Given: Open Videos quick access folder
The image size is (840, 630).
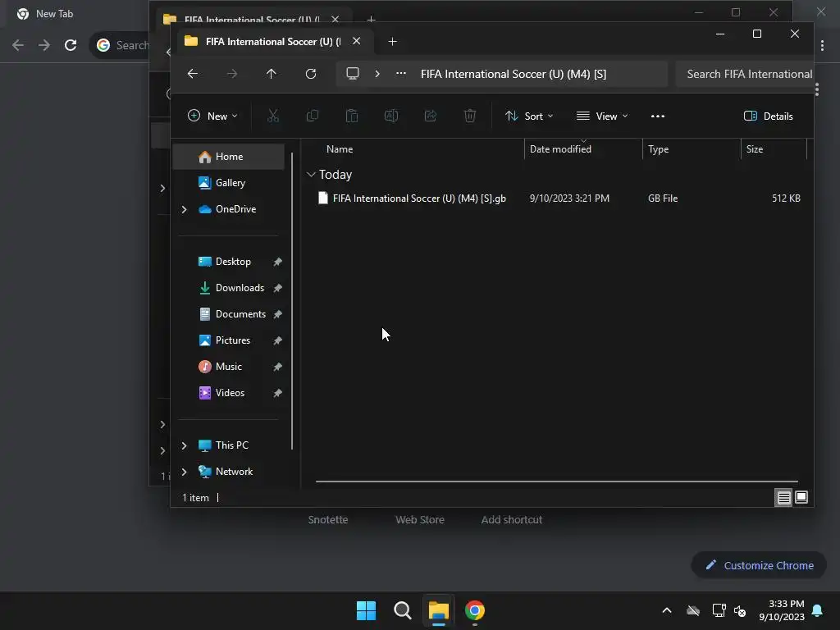Looking at the screenshot, I should tap(229, 393).
